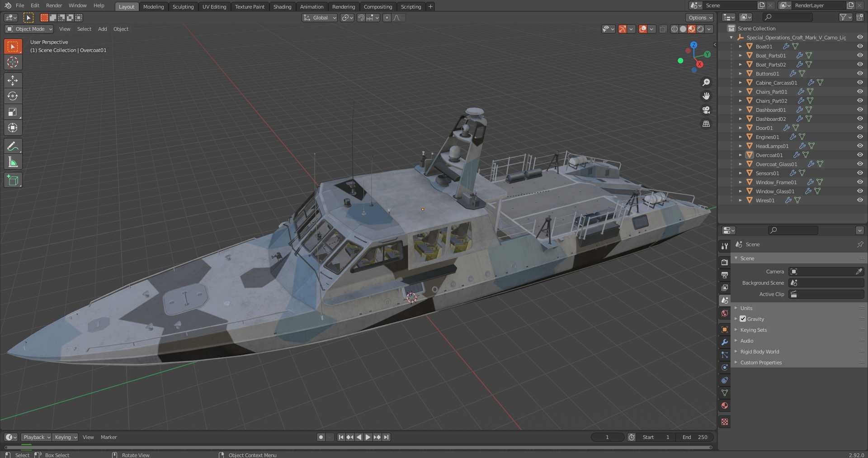This screenshot has width=868, height=458.
Task: Jump to the animation start frame
Action: 341,437
